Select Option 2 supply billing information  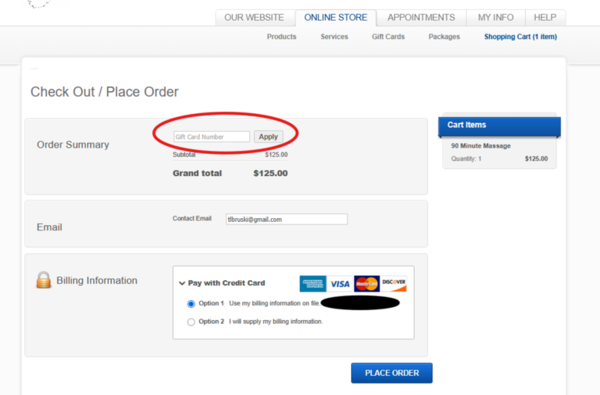pos(191,322)
